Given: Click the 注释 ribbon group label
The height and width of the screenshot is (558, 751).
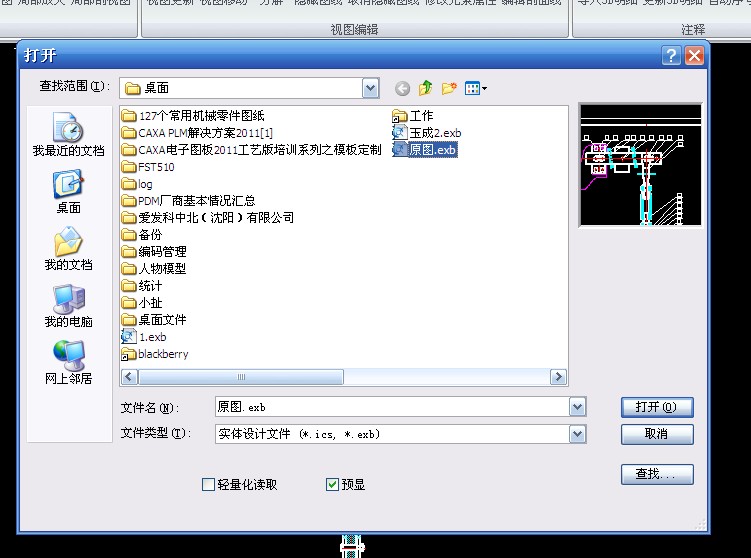Looking at the screenshot, I should 693,30.
